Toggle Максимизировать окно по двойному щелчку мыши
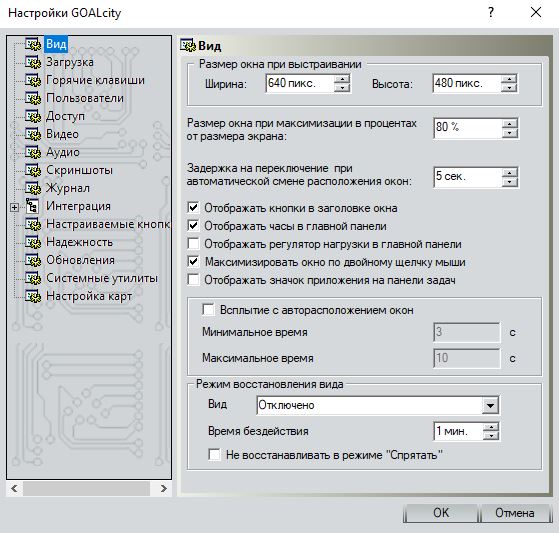The width and height of the screenshot is (559, 533). click(193, 262)
